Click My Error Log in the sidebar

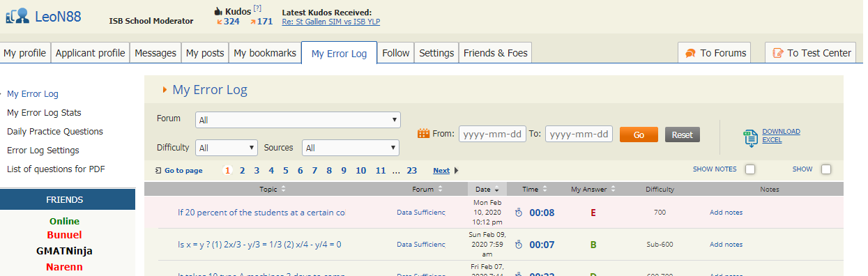click(33, 93)
